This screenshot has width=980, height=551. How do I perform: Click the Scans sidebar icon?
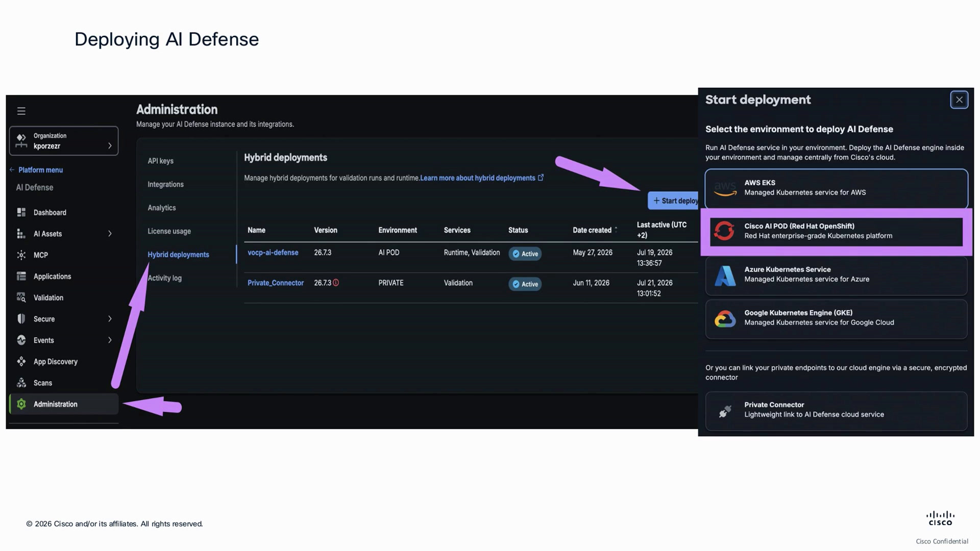[21, 383]
